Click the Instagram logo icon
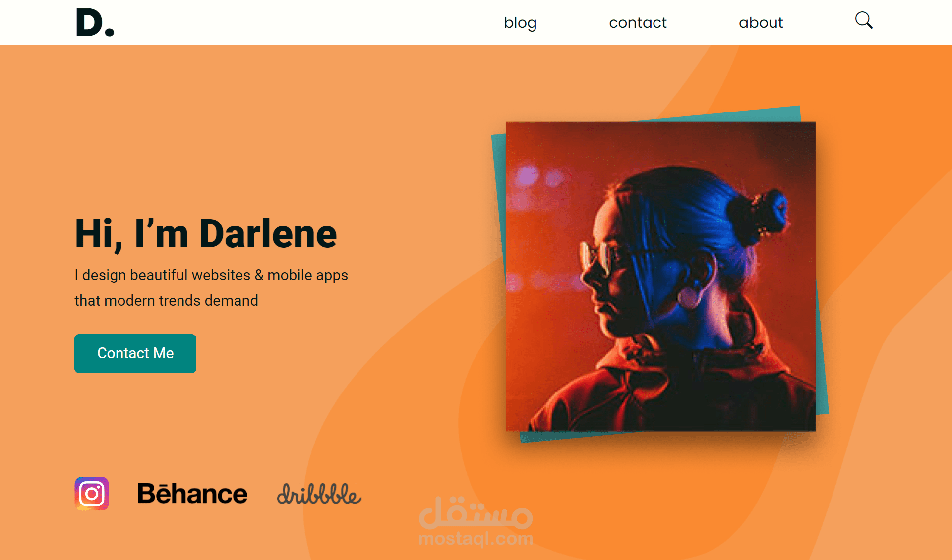This screenshot has height=560, width=952. (x=92, y=494)
